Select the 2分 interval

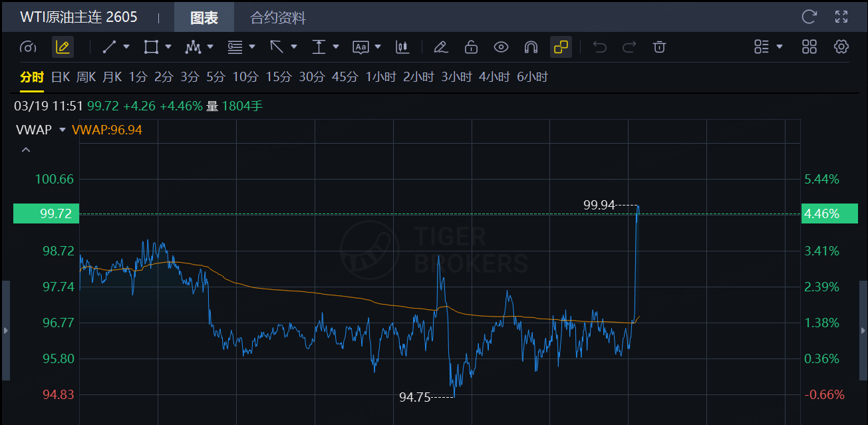click(164, 77)
